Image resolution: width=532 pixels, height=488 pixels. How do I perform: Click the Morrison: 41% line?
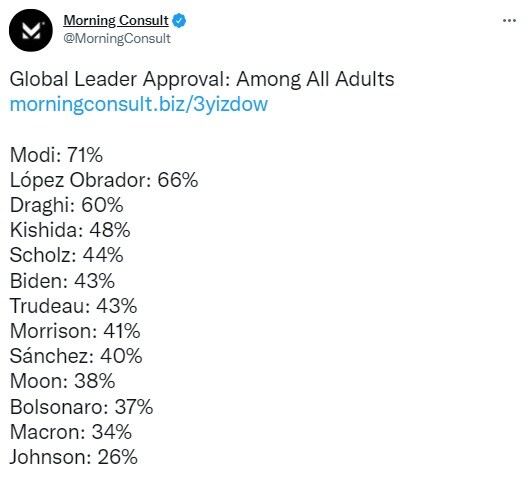tap(75, 331)
